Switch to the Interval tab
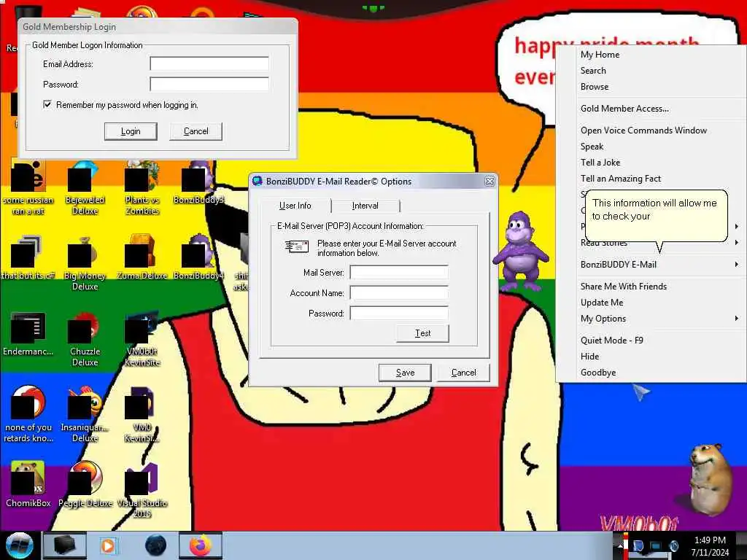Screen dimensions: 747x560 click(x=365, y=206)
